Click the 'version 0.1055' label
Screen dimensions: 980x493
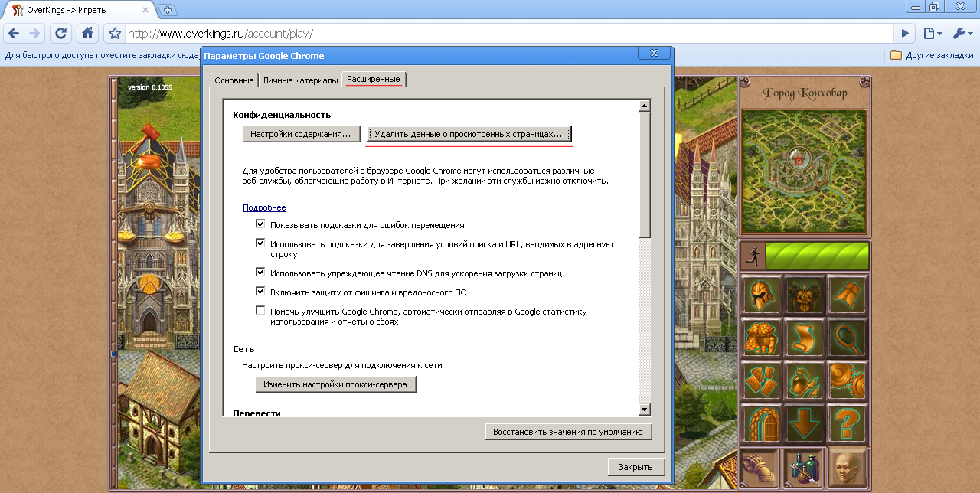click(150, 87)
